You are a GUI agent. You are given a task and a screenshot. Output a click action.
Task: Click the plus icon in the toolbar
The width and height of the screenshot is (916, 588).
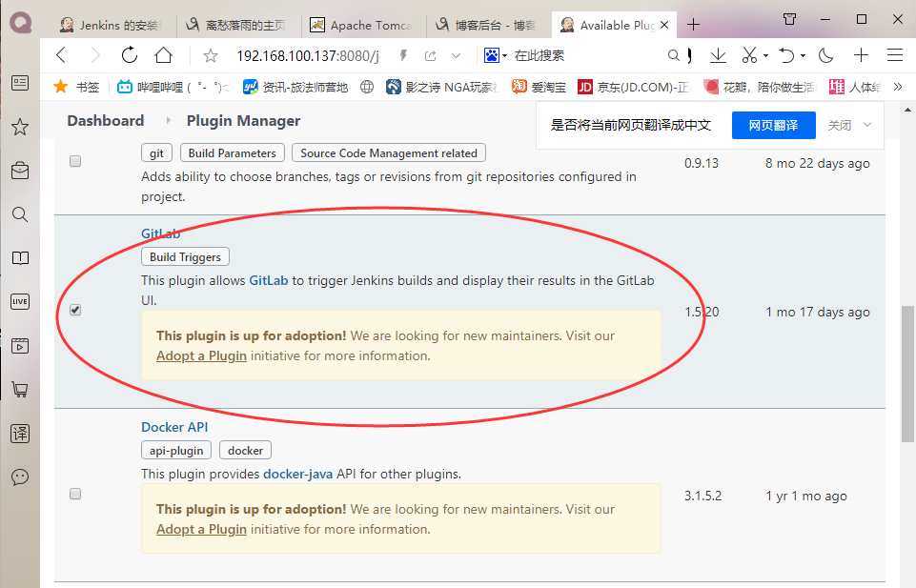pyautogui.click(x=861, y=55)
